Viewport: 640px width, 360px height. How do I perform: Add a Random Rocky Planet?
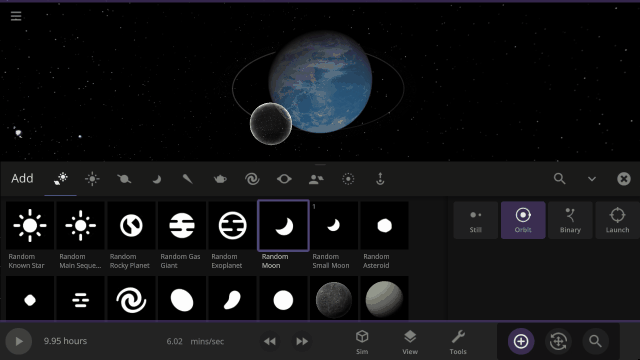(x=131, y=225)
